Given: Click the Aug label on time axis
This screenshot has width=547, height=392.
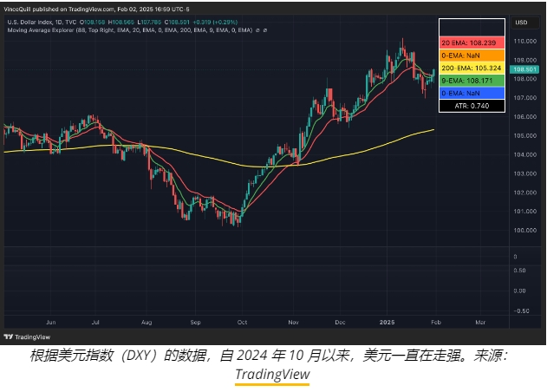Looking at the screenshot, I should coord(147,323).
